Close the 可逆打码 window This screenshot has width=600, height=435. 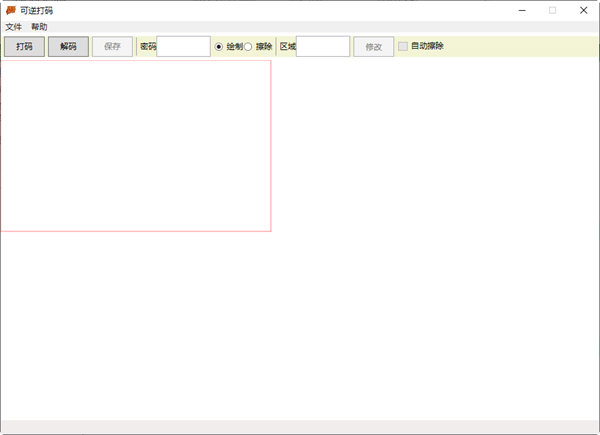pos(583,10)
